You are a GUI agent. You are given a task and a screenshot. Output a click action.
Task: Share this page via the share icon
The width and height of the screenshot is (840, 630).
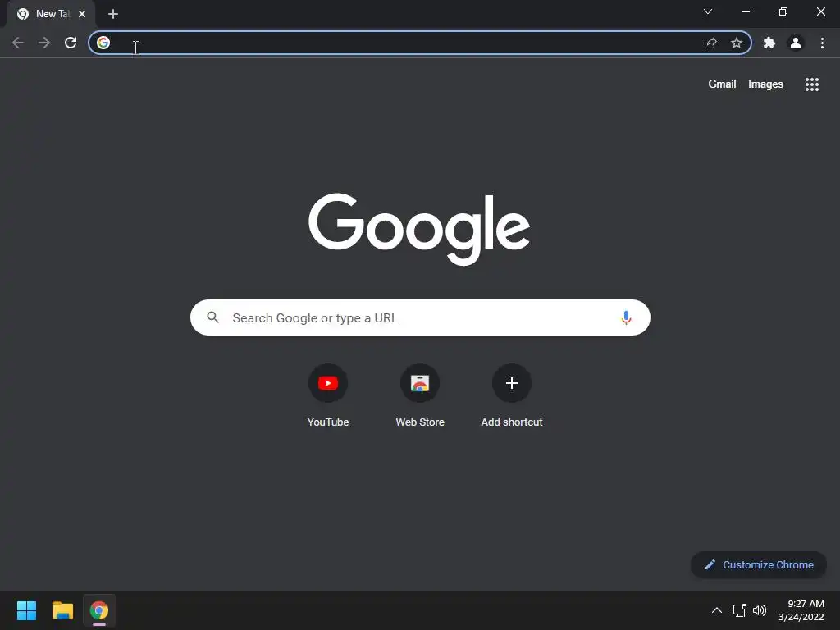(x=710, y=43)
